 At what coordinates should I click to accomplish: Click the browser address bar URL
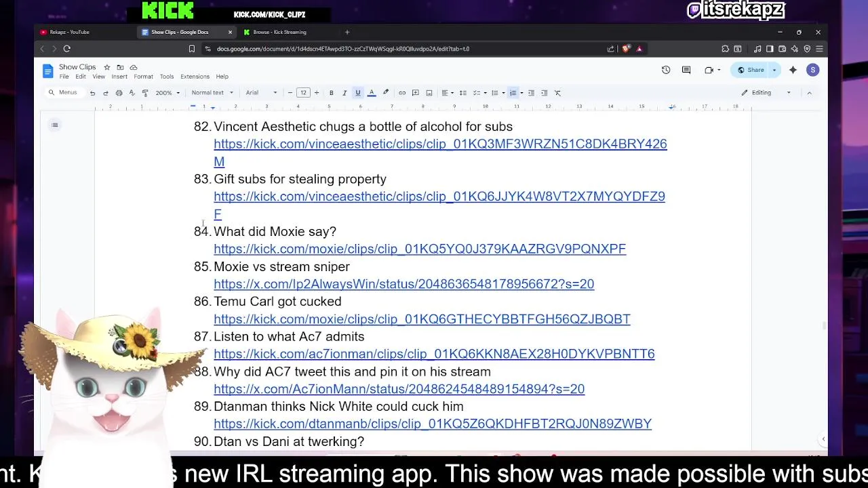click(x=343, y=49)
